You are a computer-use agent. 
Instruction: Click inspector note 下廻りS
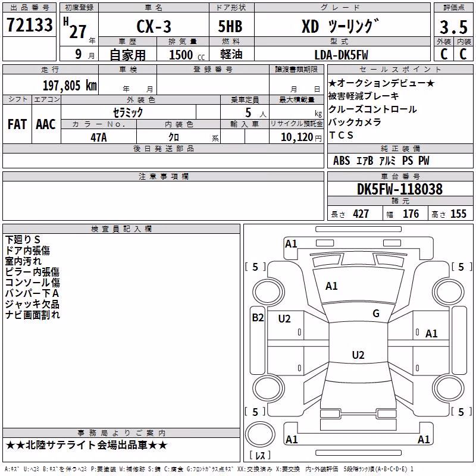pyautogui.click(x=23, y=240)
